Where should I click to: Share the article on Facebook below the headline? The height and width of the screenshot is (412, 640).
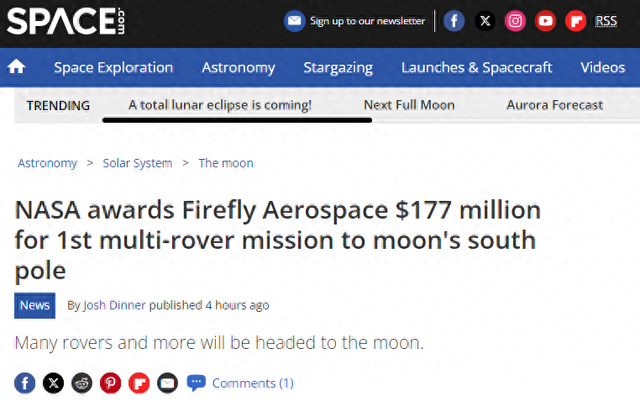(25, 383)
